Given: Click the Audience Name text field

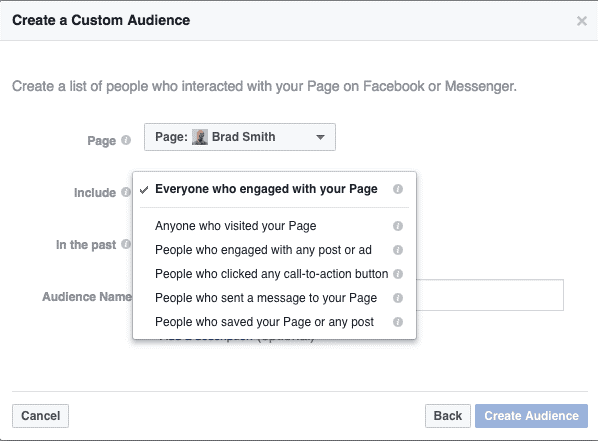Looking at the screenshot, I should point(490,295).
